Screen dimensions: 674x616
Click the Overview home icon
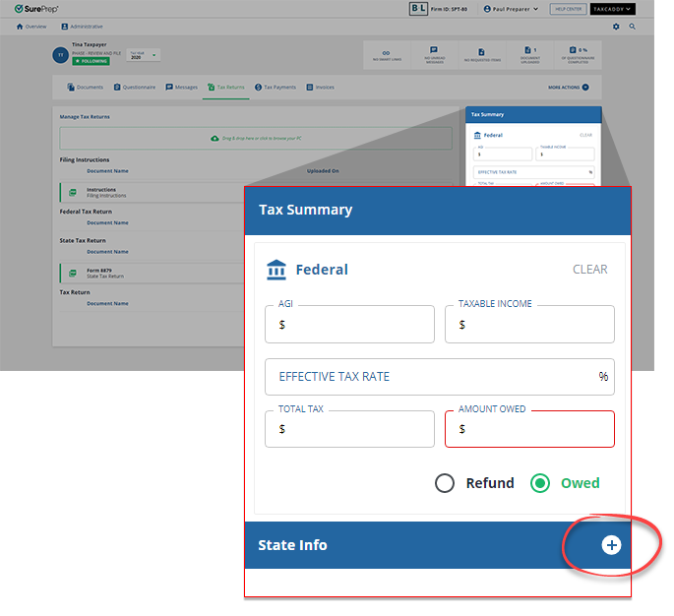point(20,27)
